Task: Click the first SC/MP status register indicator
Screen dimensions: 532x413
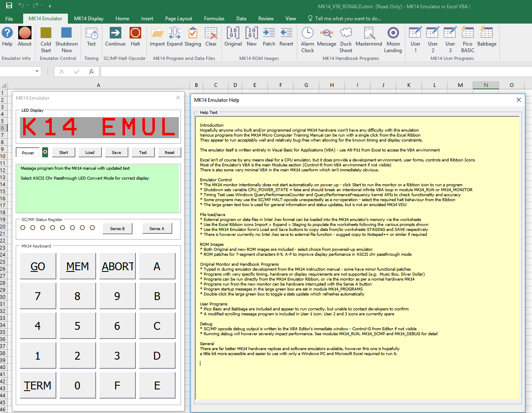Action: tap(23, 228)
